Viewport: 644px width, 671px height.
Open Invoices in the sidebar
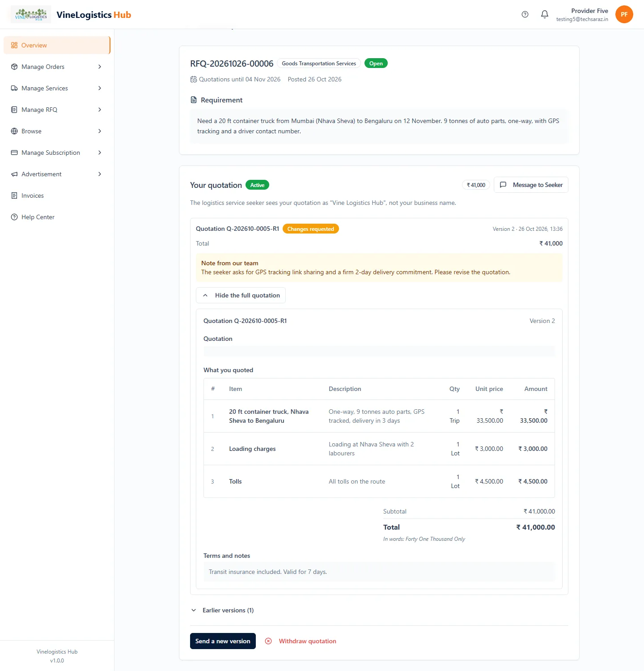click(57, 195)
